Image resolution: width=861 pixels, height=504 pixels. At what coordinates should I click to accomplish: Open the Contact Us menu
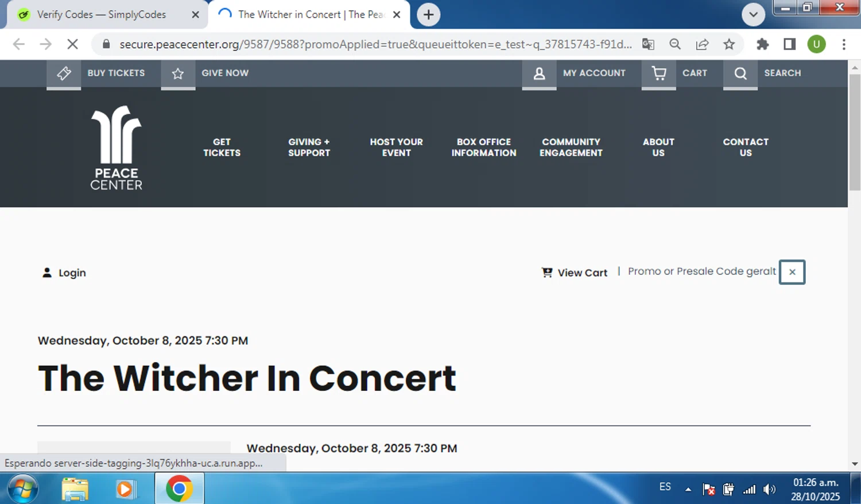click(x=746, y=148)
